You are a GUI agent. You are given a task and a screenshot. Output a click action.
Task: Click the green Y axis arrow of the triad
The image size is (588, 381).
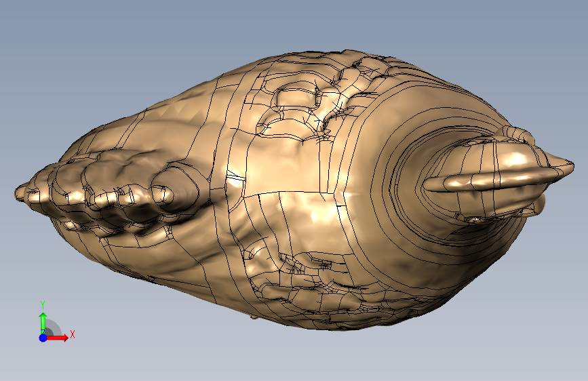[x=43, y=323]
